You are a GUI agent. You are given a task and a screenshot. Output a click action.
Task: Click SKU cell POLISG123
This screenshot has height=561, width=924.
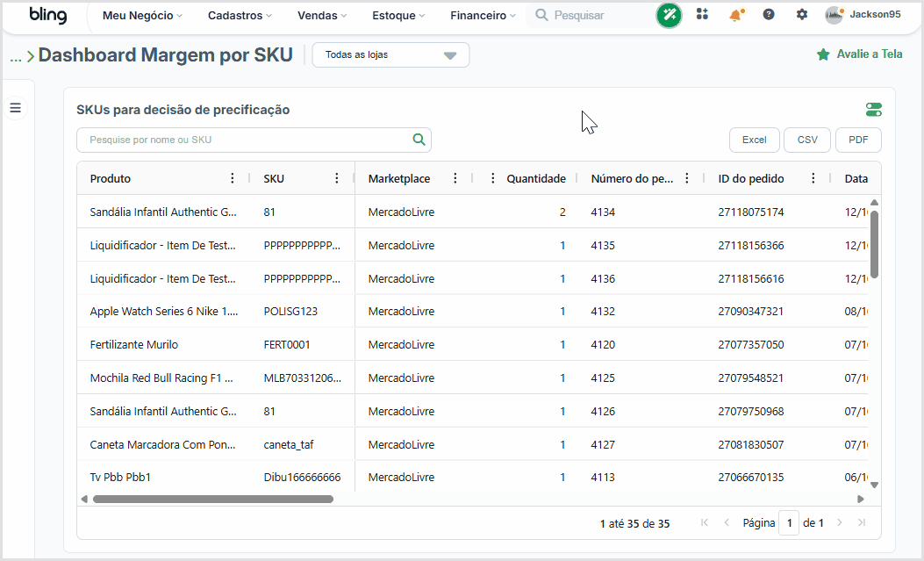[290, 311]
